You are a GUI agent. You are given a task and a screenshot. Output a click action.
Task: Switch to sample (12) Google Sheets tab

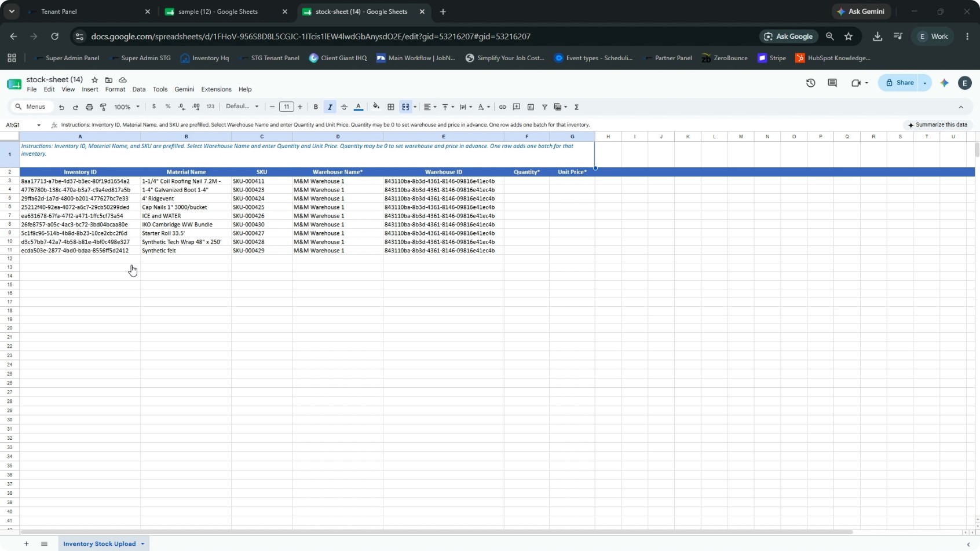[226, 12]
